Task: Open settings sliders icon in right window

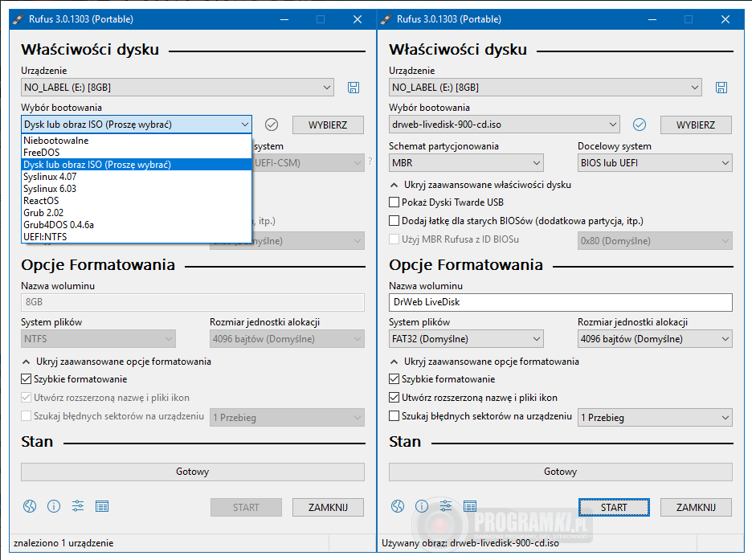Action: pos(446,506)
